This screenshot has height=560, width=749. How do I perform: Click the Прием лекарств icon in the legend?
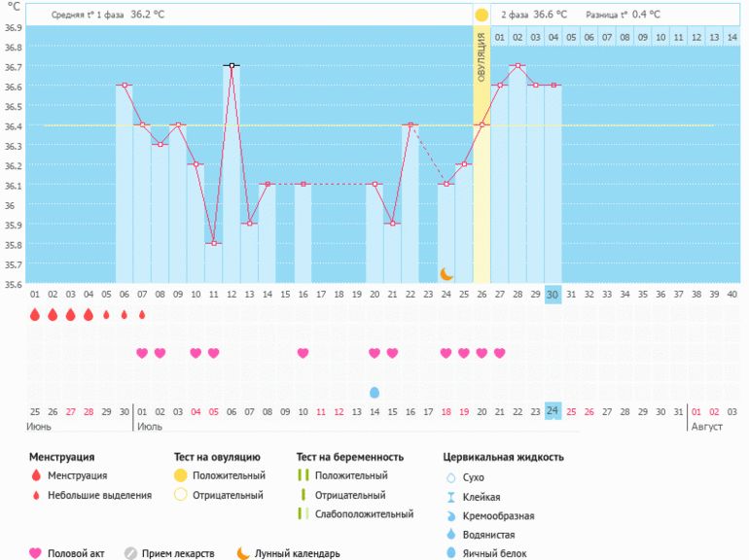131,553
